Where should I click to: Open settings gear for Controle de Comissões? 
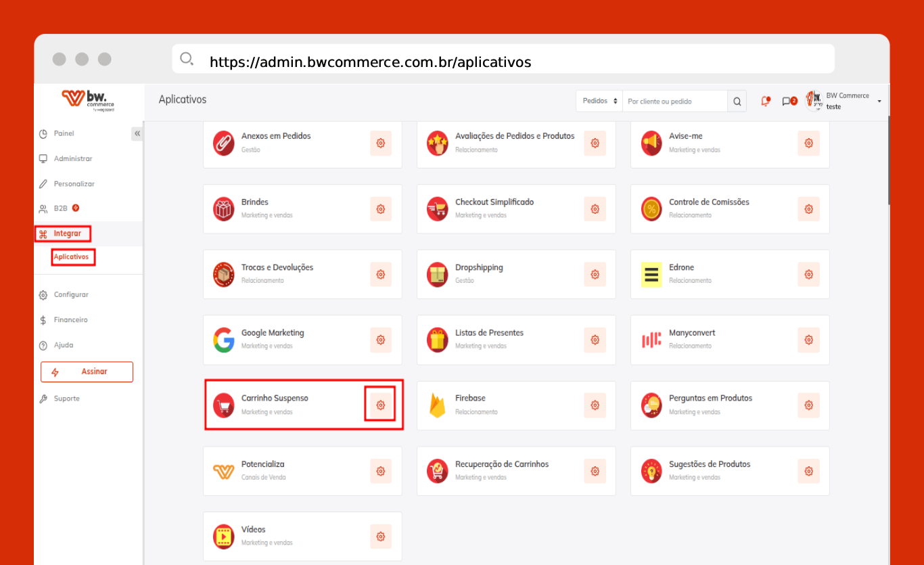tap(808, 209)
